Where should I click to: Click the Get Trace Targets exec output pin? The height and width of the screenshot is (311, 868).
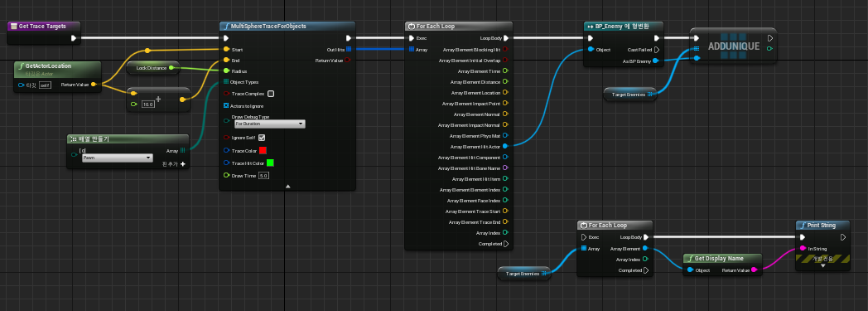click(x=74, y=38)
